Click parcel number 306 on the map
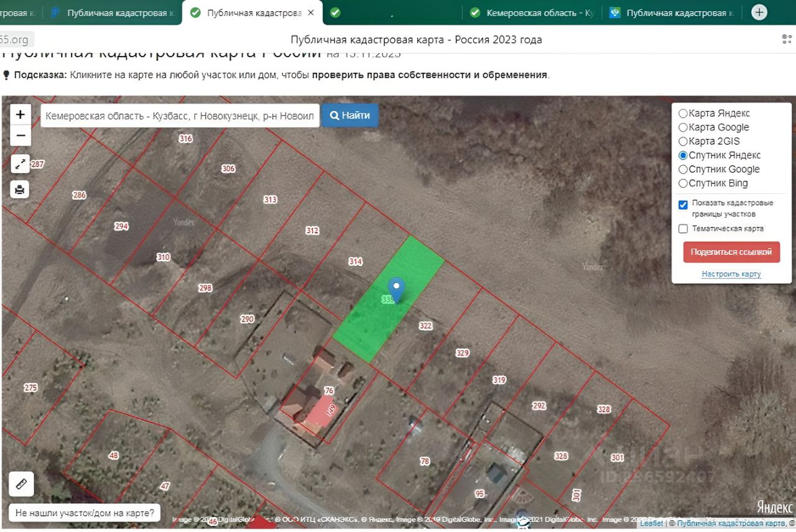 coord(228,168)
